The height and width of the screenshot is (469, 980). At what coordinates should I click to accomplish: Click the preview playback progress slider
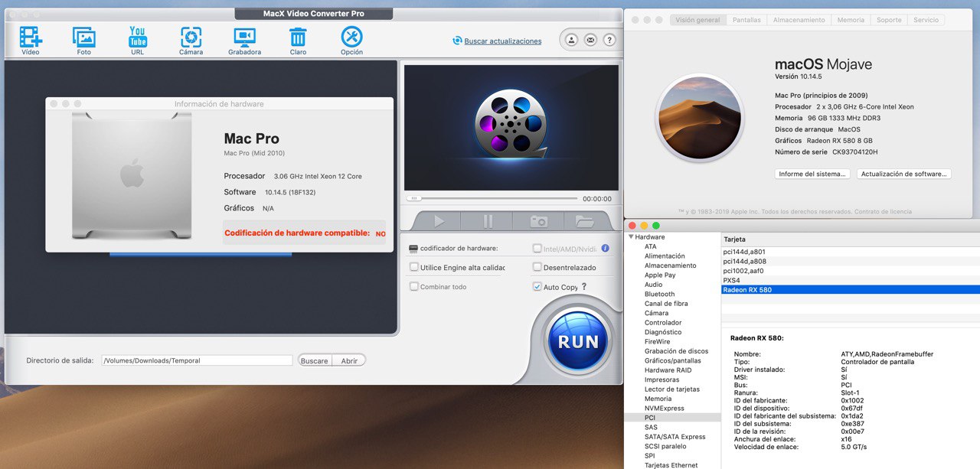[493, 198]
